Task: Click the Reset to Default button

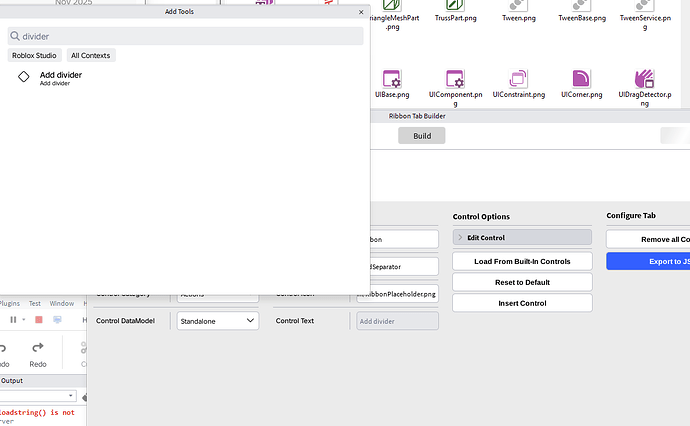Action: click(522, 282)
